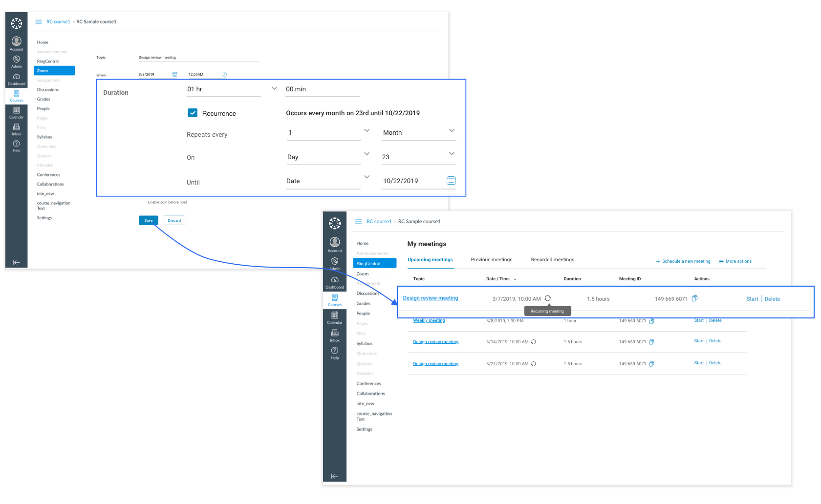
Task: Select RingCentral in right window course menu
Action: pos(375,263)
